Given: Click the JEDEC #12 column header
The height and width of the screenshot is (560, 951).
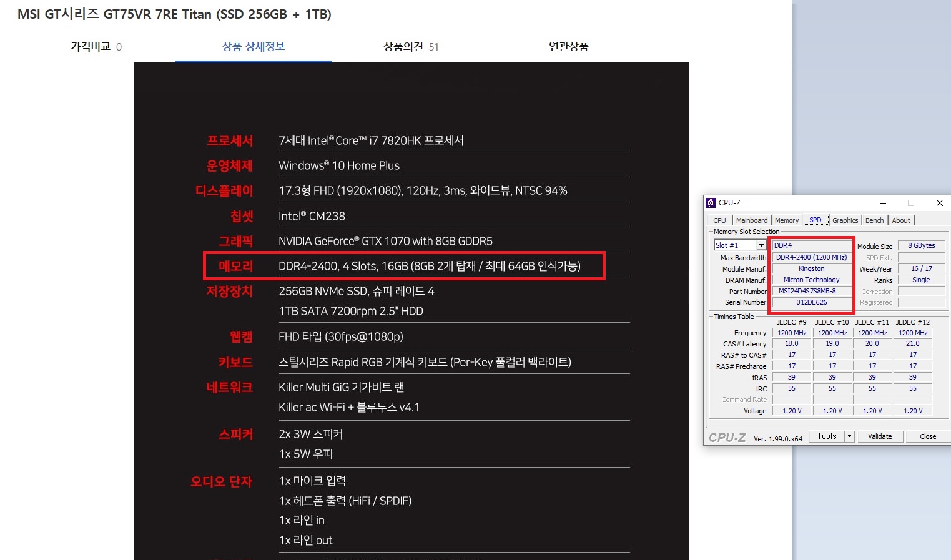Looking at the screenshot, I should coord(913,322).
